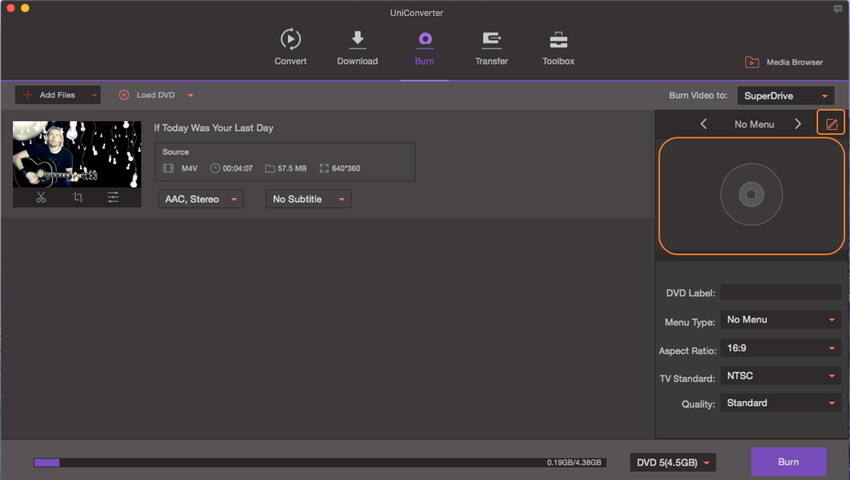The width and height of the screenshot is (850, 480).
Task: Expand the Load DVD dropdown arrow
Action: (190, 95)
